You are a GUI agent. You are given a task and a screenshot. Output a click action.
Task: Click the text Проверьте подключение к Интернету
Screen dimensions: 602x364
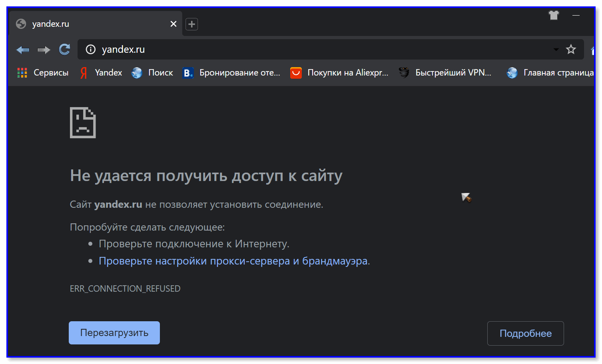pos(194,244)
